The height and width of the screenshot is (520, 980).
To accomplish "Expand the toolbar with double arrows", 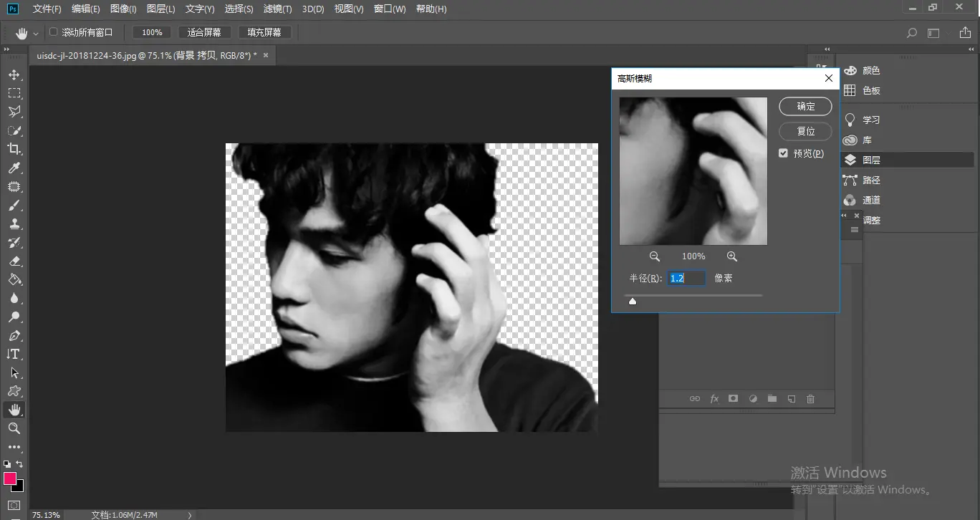I will 6,50.
